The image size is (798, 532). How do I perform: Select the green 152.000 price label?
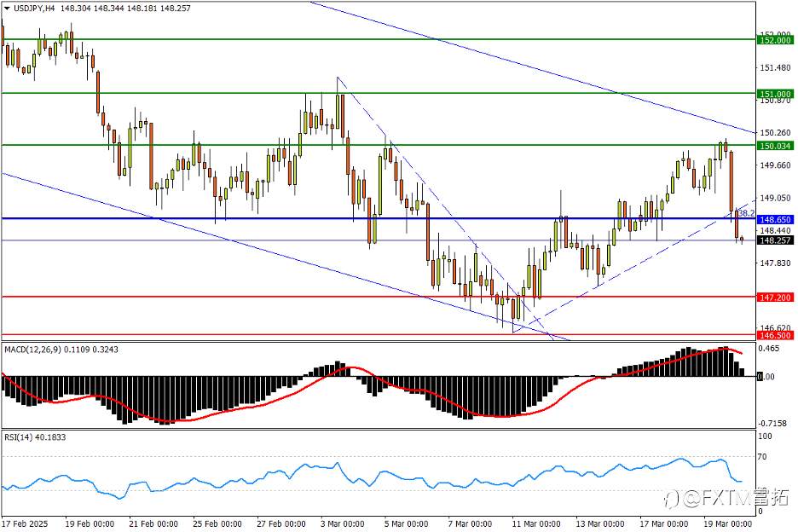(x=775, y=40)
